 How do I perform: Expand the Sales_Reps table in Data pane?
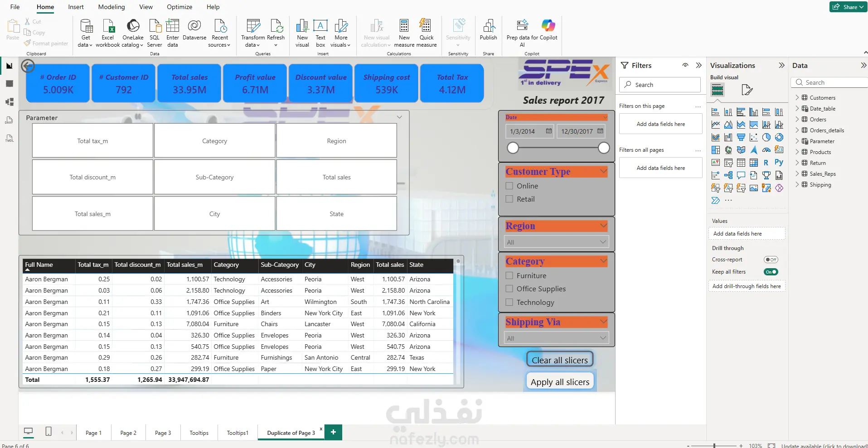coord(797,173)
